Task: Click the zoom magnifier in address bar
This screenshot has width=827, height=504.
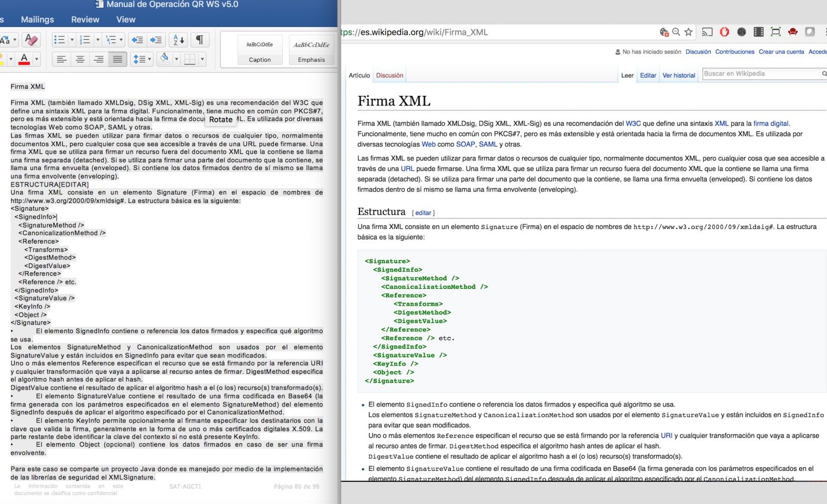Action: pos(676,32)
